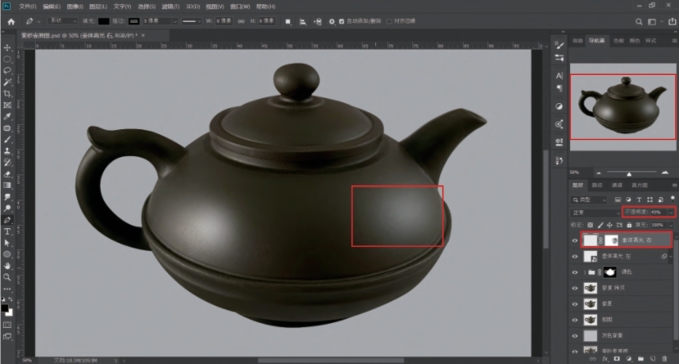The image size is (679, 364).
Task: Open the Brush Settings panel icon
Action: click(559, 45)
